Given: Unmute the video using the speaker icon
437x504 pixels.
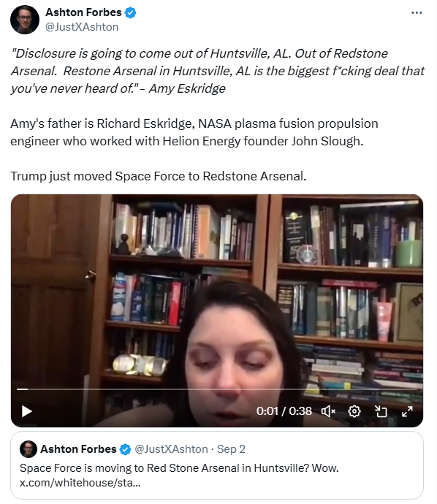Looking at the screenshot, I should click(328, 411).
